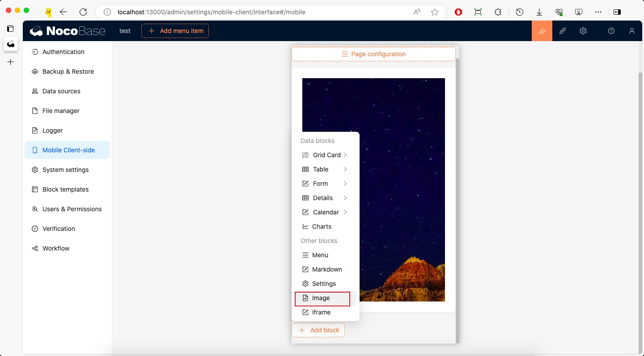Click the settings gear icon in header
Image resolution: width=644 pixels, height=356 pixels.
click(583, 31)
